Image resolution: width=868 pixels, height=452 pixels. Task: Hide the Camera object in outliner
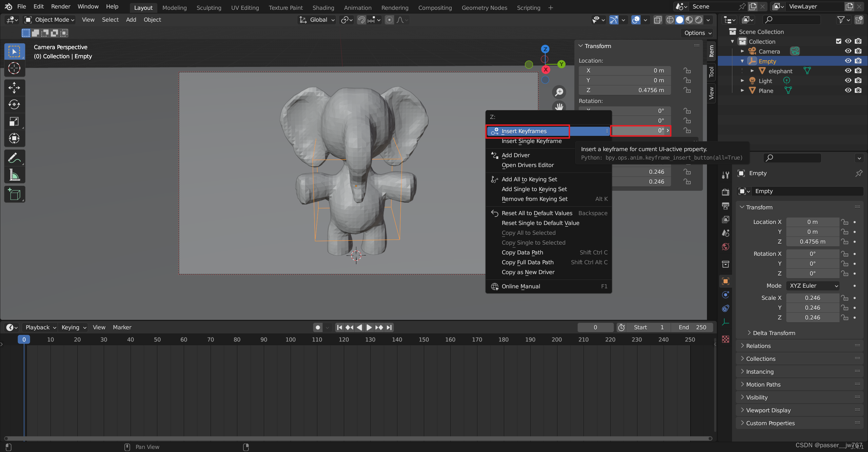[848, 51]
